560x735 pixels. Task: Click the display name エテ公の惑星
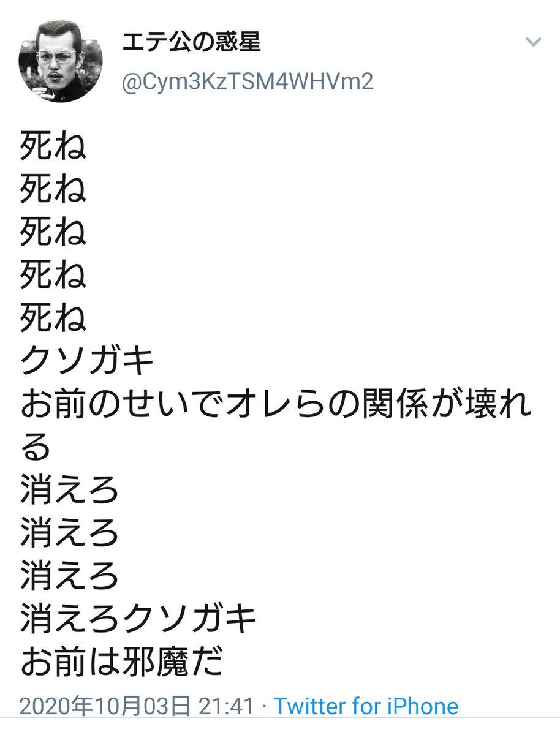click(192, 43)
